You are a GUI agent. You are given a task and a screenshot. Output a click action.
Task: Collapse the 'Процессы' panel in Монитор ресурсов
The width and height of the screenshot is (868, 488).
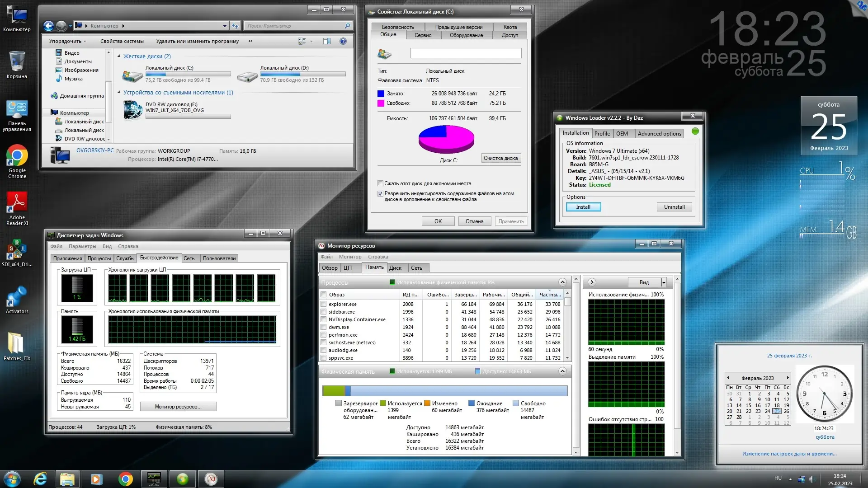(562, 282)
